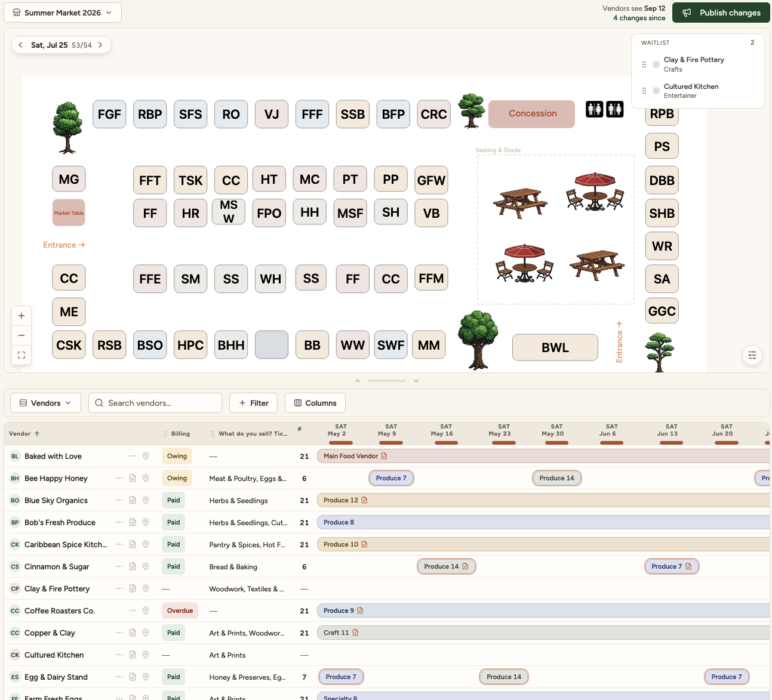
Task: Expand the map panel with the down chevron
Action: 416,381
